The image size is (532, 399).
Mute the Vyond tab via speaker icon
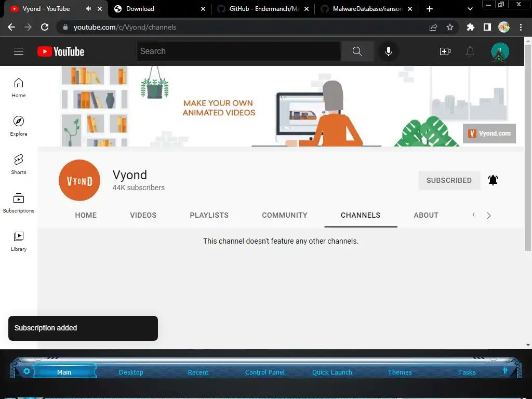coord(88,9)
